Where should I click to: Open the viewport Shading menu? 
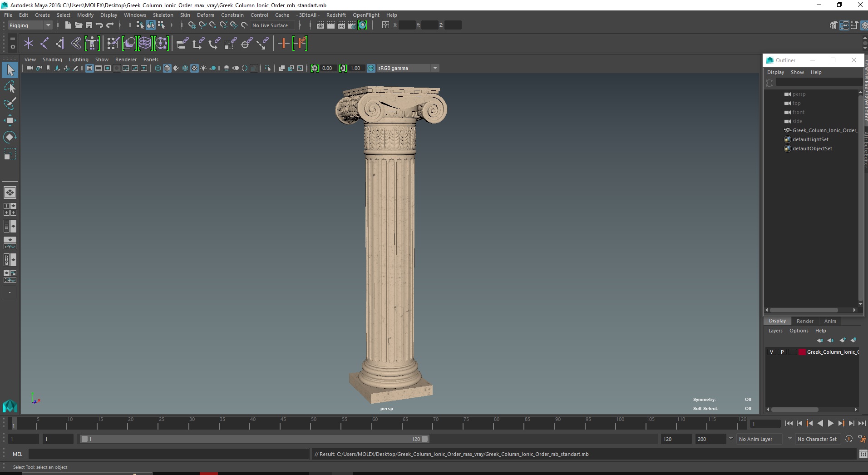(52, 59)
